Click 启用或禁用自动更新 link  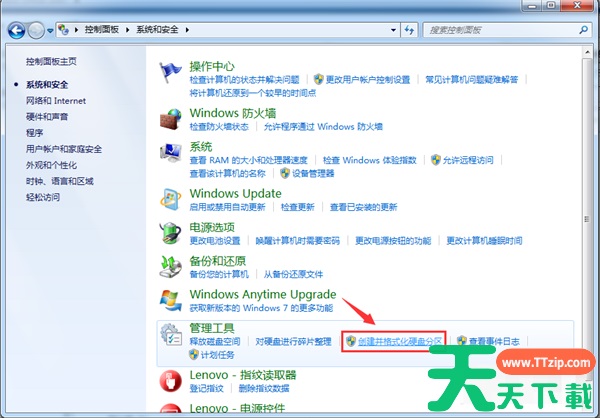click(x=227, y=207)
